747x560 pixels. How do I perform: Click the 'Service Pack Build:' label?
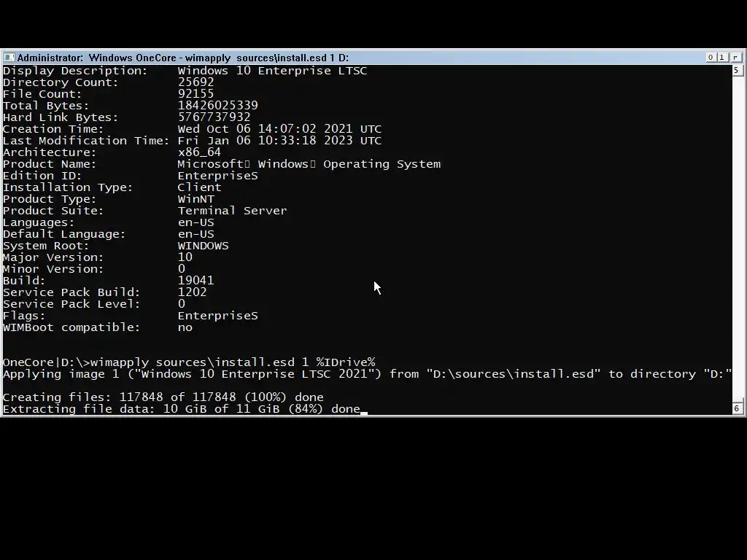pos(71,292)
